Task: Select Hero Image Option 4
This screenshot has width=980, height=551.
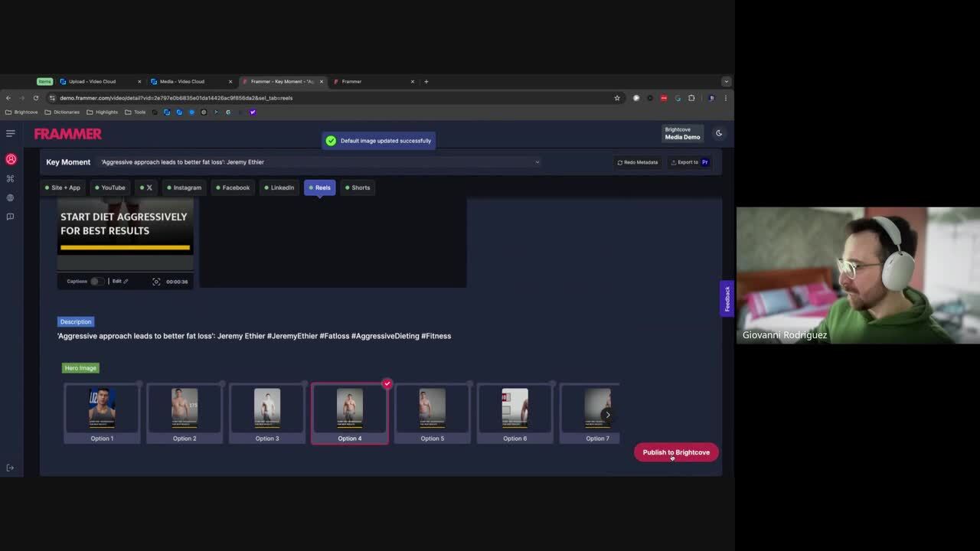Action: point(350,413)
